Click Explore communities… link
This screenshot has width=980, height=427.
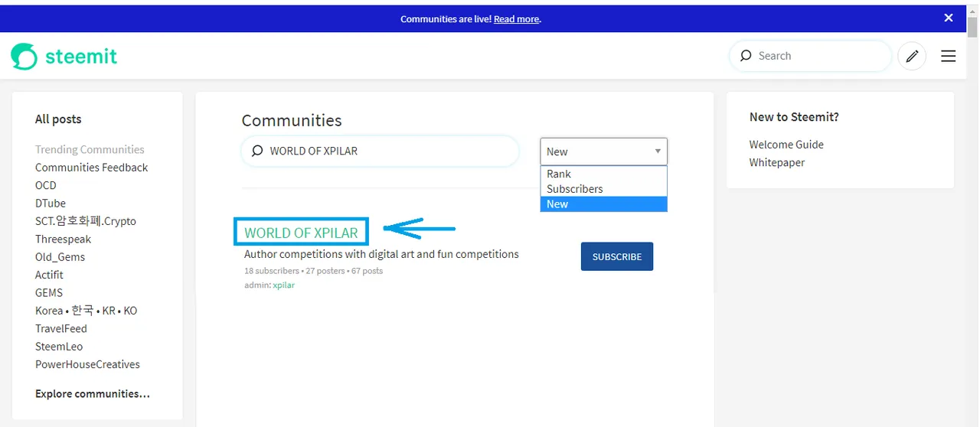[93, 394]
